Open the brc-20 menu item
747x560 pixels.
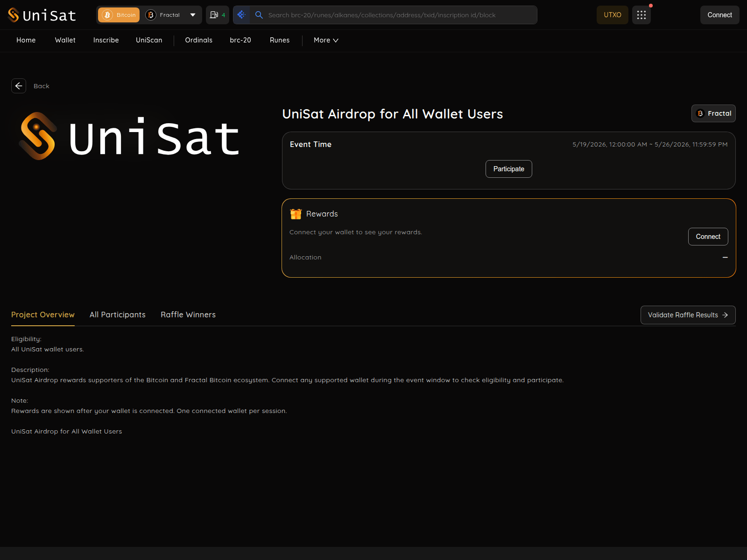point(240,40)
